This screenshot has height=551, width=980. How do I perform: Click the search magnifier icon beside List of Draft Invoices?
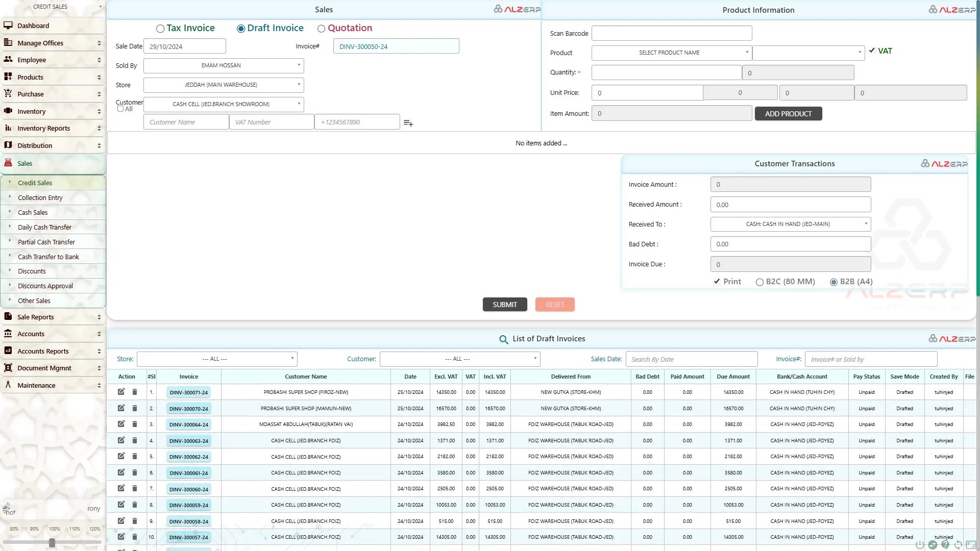pos(503,339)
